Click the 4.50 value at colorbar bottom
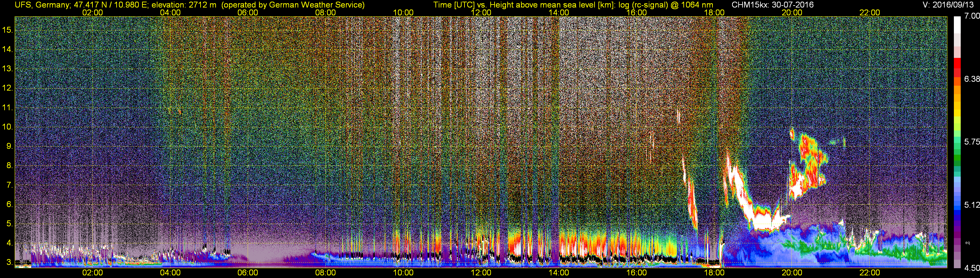 (x=972, y=268)
